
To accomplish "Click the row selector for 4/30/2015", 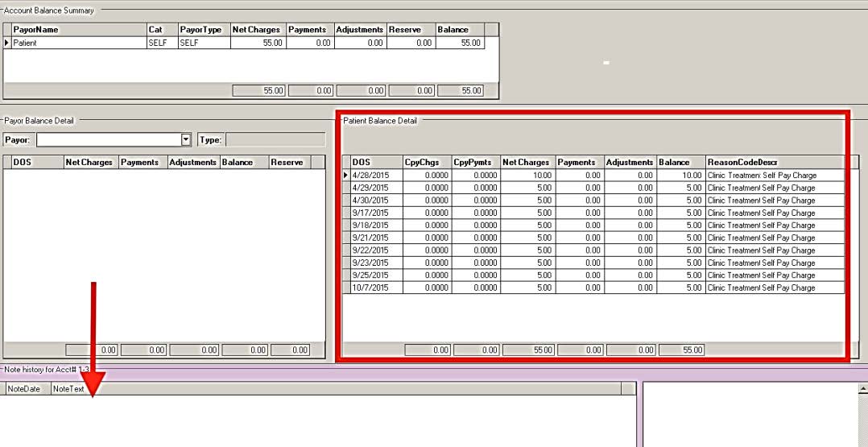I will 346,200.
